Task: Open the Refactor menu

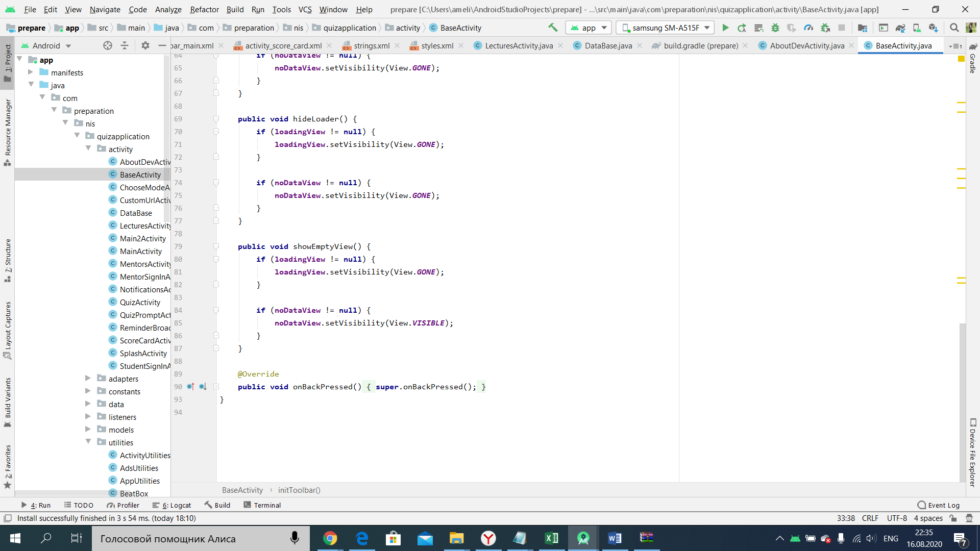Action: click(x=204, y=9)
